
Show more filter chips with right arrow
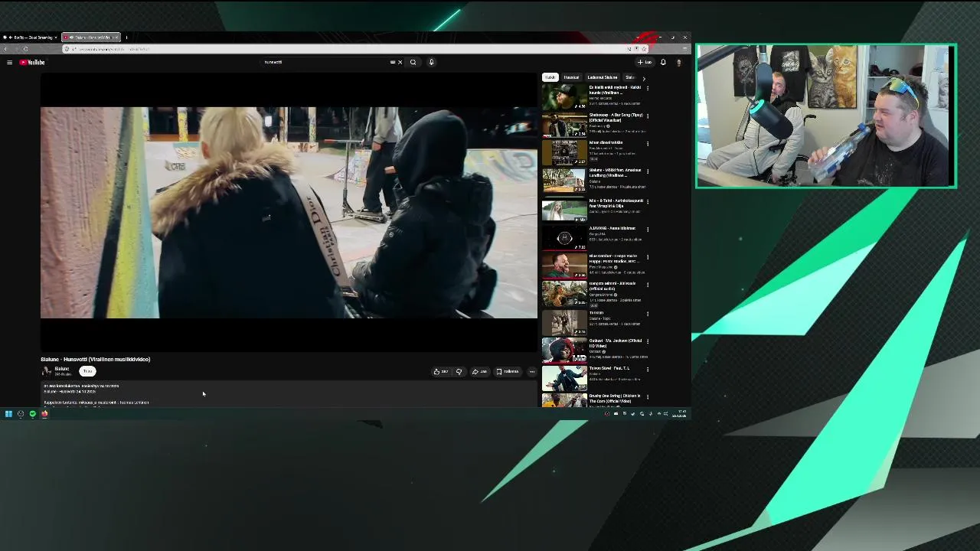coord(643,78)
